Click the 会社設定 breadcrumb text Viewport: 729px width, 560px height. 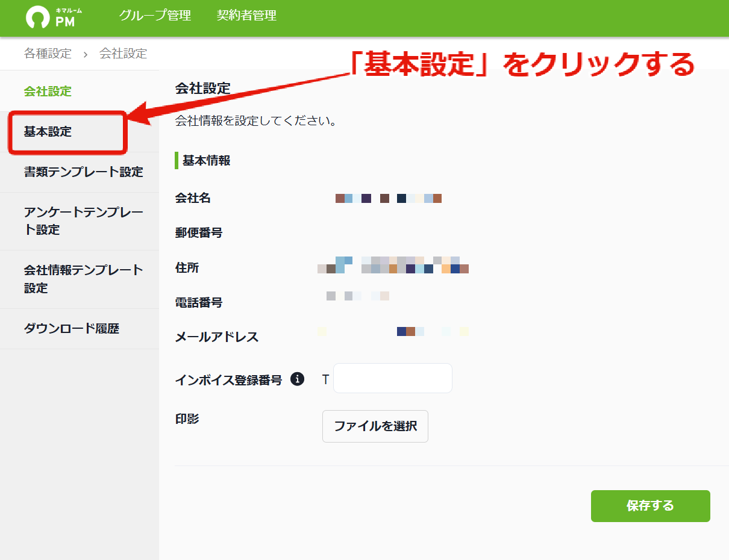point(123,54)
